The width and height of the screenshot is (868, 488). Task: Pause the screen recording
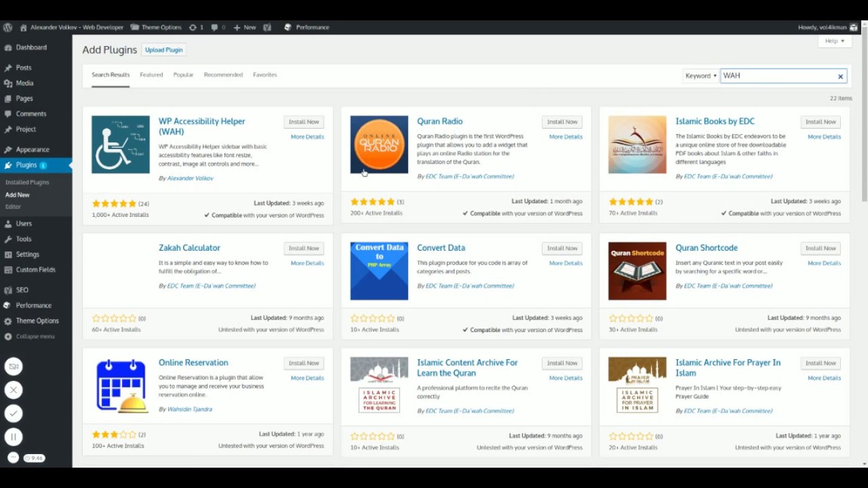pos(14,437)
